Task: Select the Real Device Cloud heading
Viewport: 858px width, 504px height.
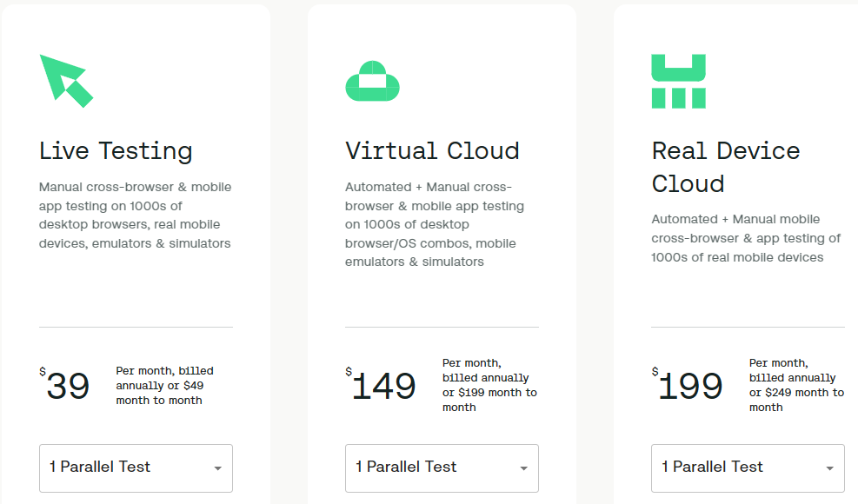Action: [726, 167]
